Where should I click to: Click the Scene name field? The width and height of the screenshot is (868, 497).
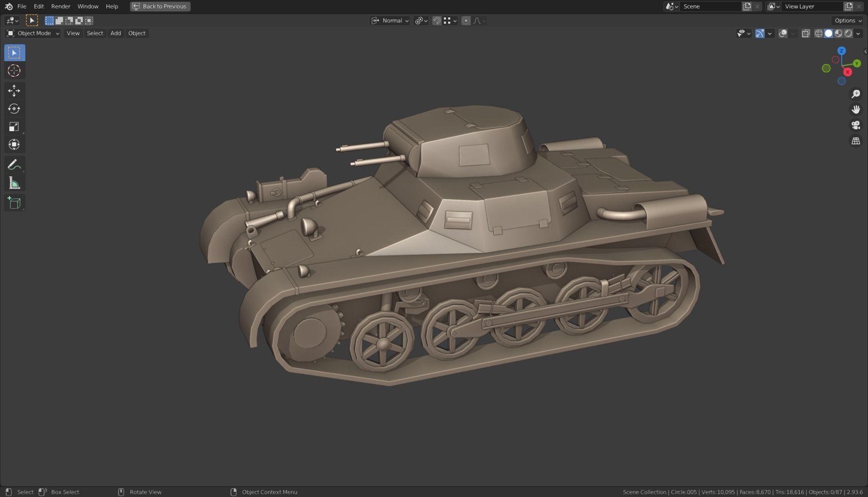click(710, 6)
